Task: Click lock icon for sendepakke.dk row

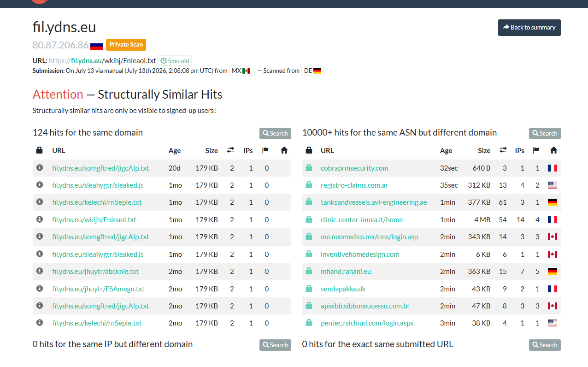Action: [309, 289]
